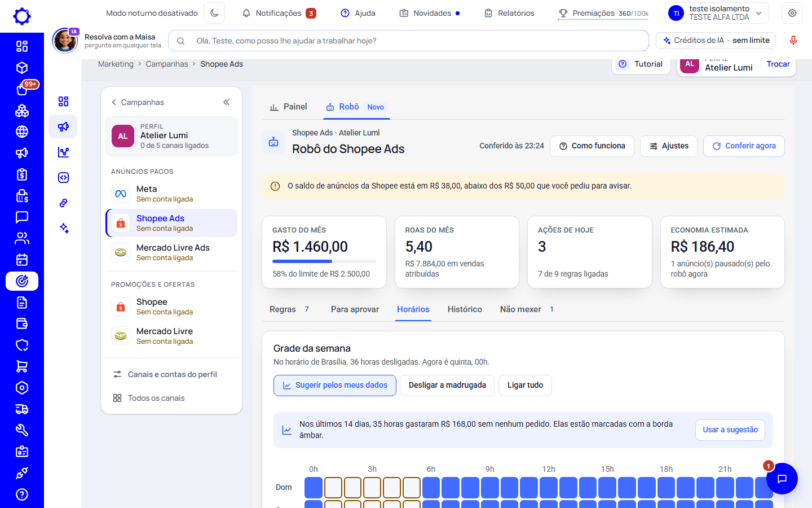Open the chat bubble floating button
The image size is (812, 508).
[x=782, y=479]
